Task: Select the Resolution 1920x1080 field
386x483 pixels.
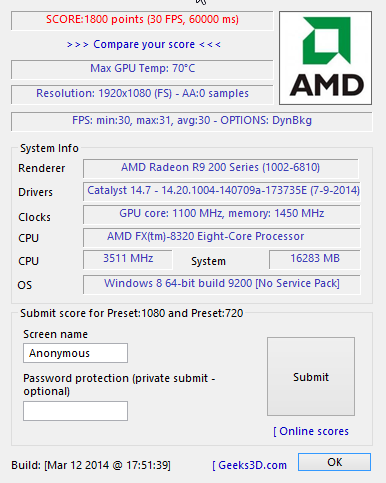Action: [142, 94]
